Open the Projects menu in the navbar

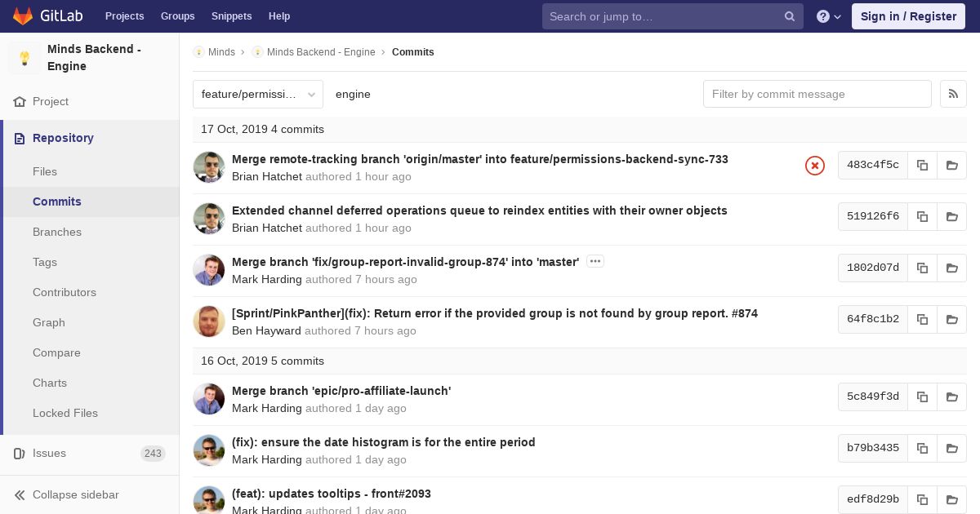[x=124, y=16]
